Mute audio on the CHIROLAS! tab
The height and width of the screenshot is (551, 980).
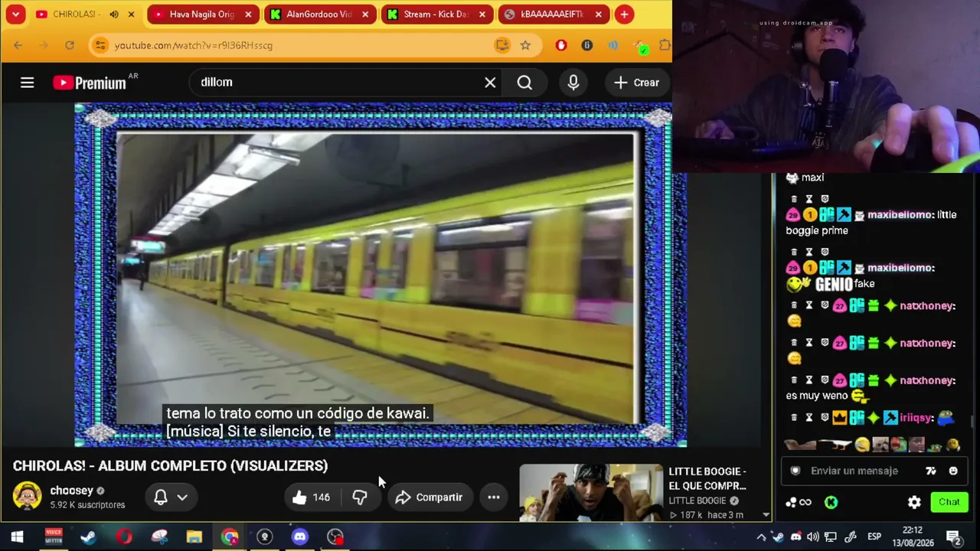[x=114, y=15]
